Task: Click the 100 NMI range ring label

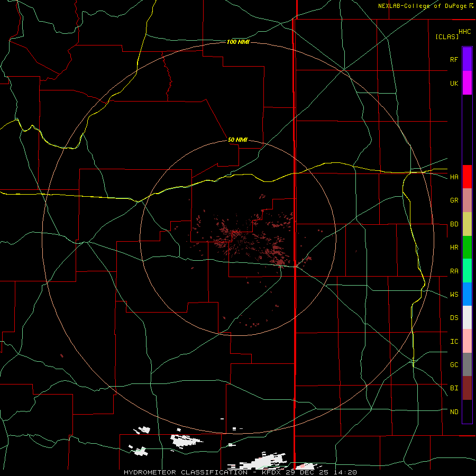Action: 238,42
